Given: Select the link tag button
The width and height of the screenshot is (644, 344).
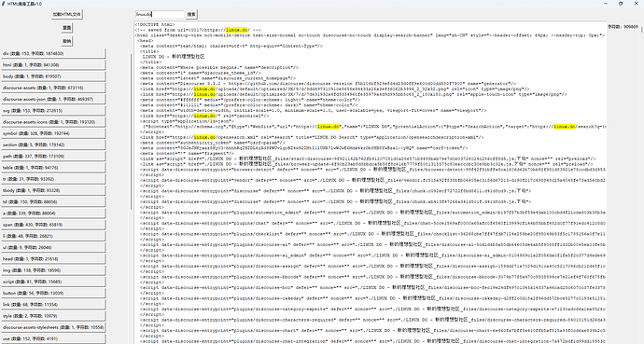Looking at the screenshot, I should [53, 305].
